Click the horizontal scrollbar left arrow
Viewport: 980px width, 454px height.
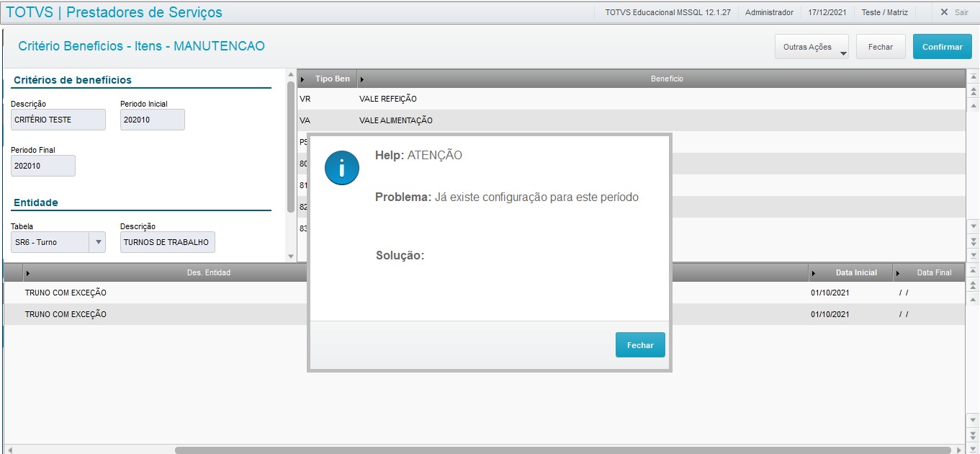click(x=9, y=450)
